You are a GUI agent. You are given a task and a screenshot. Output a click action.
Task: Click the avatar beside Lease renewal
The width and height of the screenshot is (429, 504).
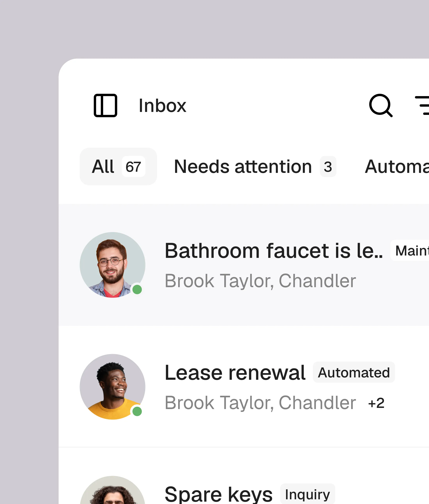point(112,387)
